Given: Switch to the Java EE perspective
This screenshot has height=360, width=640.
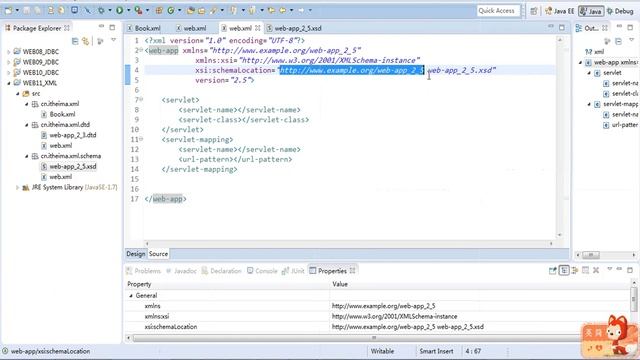Looking at the screenshot, I should coord(559,11).
